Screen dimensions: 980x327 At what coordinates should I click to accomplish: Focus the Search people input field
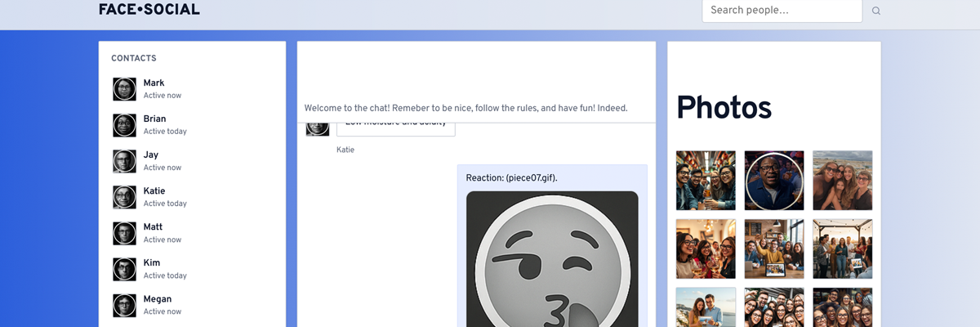coord(782,11)
